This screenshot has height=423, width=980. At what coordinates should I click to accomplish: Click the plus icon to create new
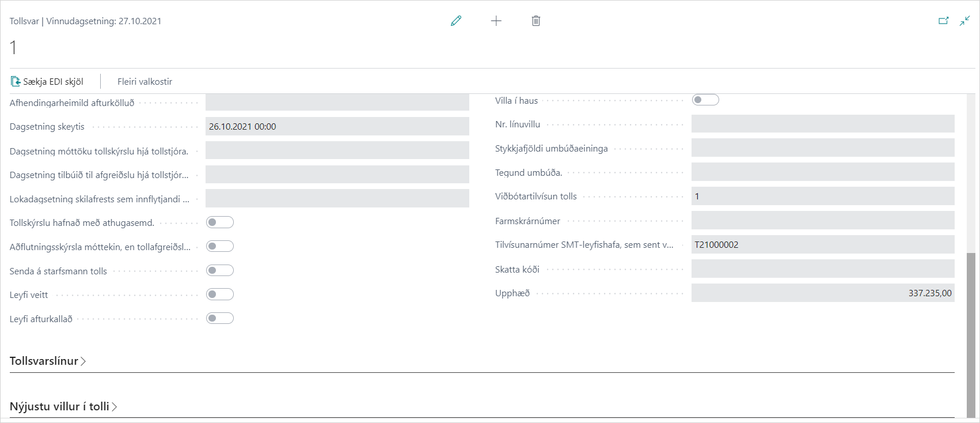click(x=496, y=21)
